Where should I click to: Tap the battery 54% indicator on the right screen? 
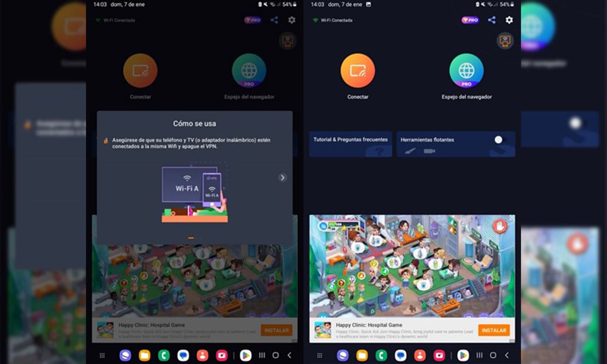tap(506, 4)
